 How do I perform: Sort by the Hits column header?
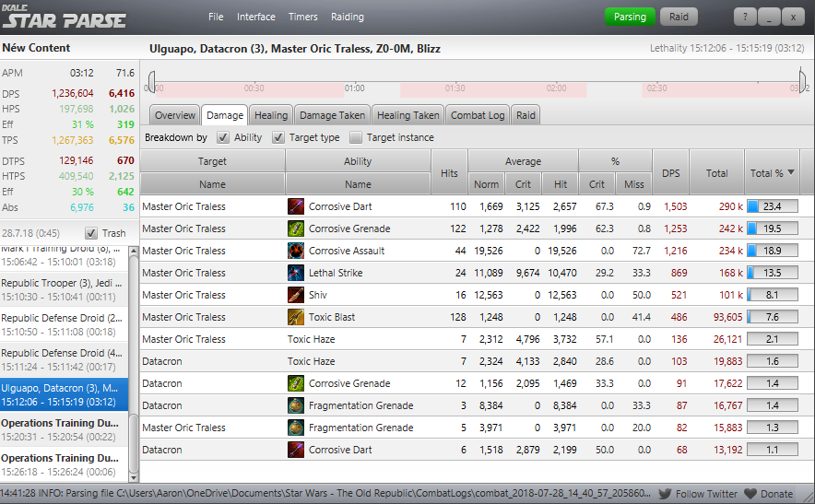[449, 172]
